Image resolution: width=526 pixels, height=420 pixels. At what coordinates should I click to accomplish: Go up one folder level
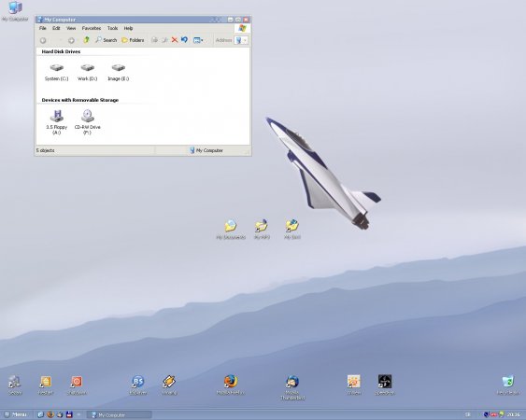(86, 40)
